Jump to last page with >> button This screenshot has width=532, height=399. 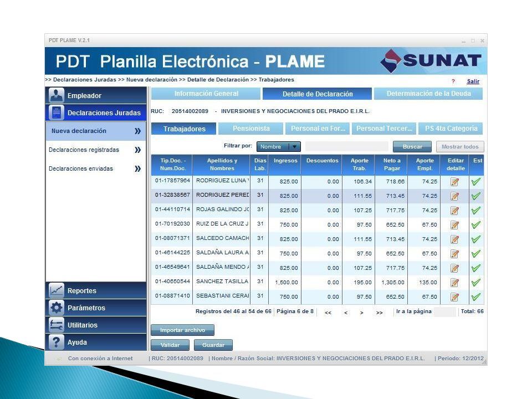379,313
